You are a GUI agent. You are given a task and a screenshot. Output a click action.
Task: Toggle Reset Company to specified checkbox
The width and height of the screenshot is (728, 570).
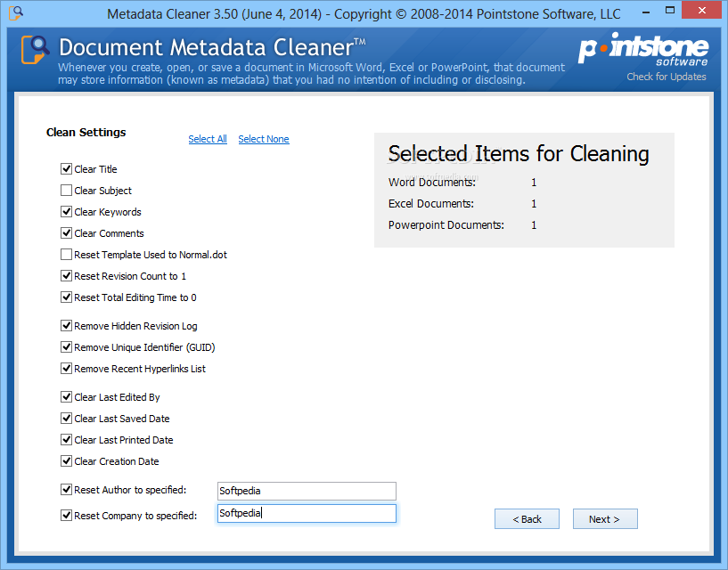67,516
